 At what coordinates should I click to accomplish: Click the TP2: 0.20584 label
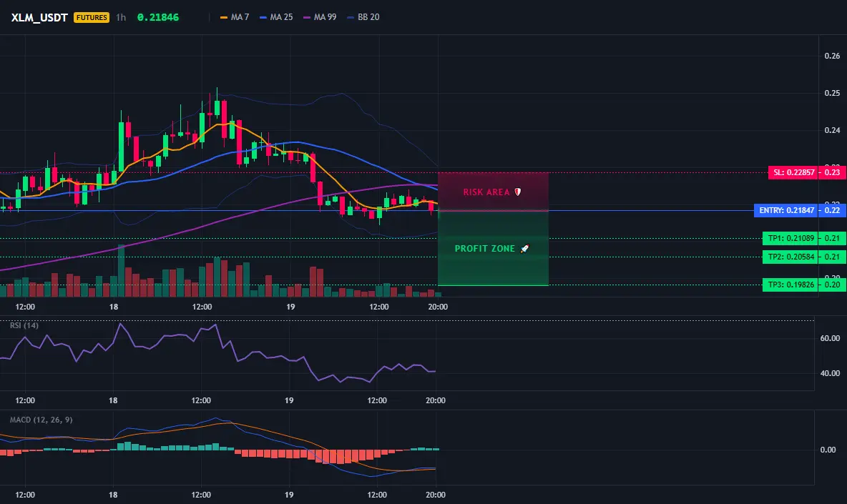click(x=790, y=257)
